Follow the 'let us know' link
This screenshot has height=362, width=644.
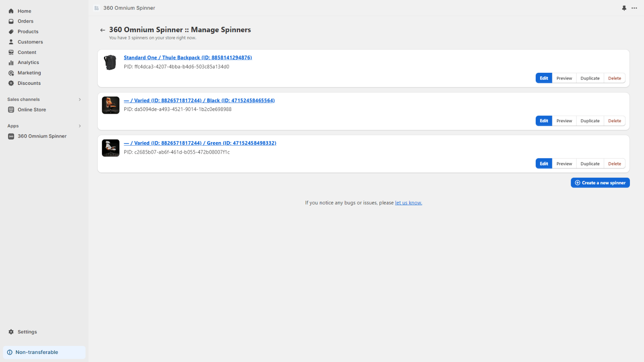pyautogui.click(x=409, y=203)
